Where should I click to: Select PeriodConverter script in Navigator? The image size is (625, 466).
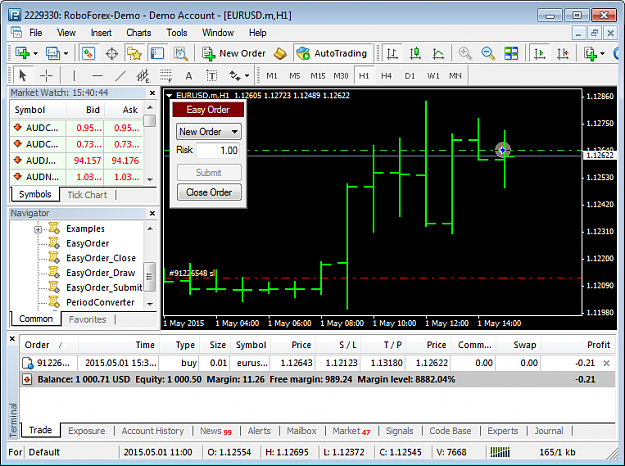point(100,303)
